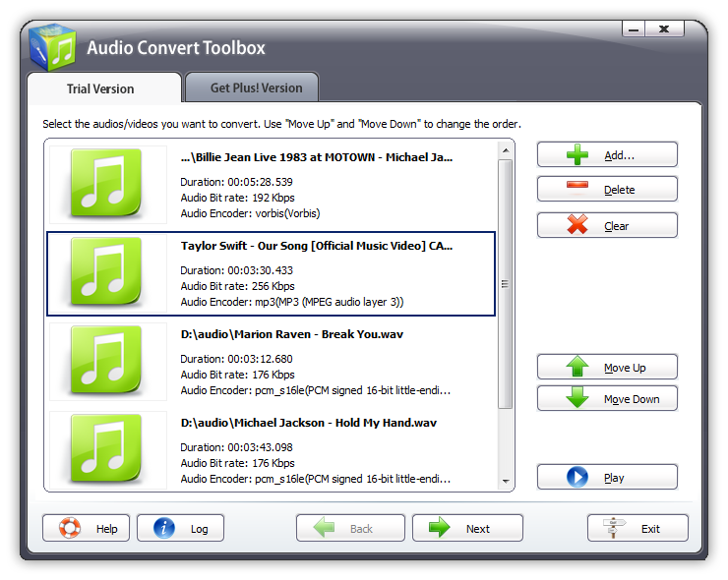Click the Exit button label
Viewport: 728px width, 580px height.
(x=650, y=529)
